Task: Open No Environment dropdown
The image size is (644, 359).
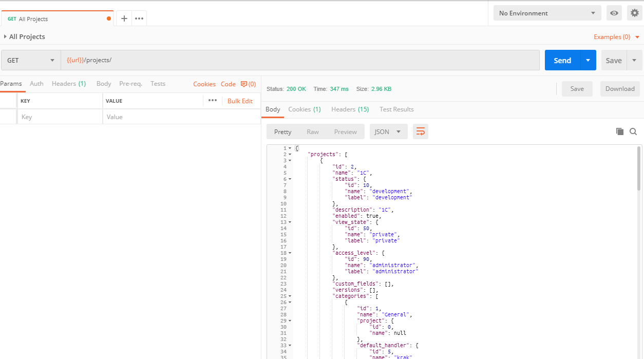Action: 547,13
